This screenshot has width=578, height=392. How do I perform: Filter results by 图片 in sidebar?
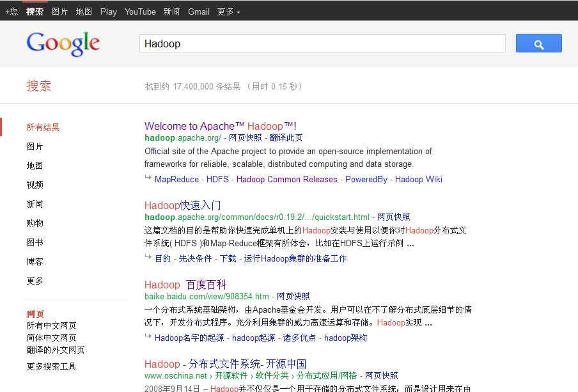click(x=35, y=146)
